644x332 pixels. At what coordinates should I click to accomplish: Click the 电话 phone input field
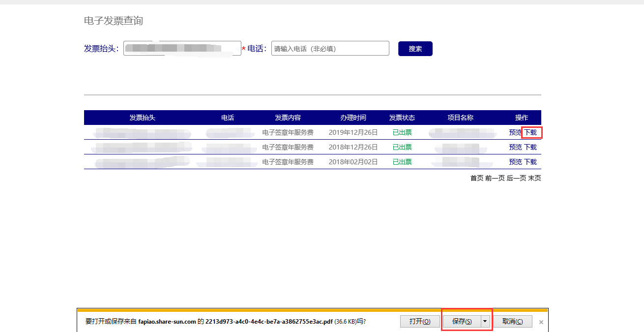(x=330, y=48)
